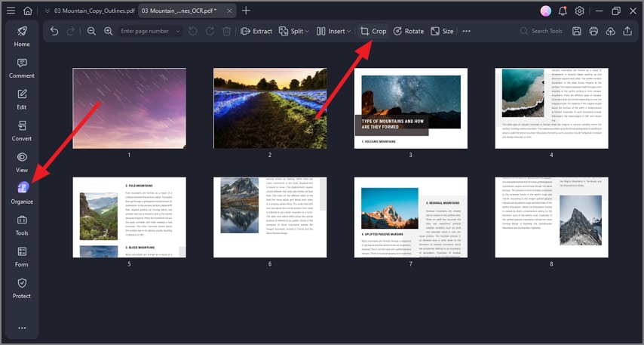Close the OCR.pdf document tab
644x345 pixels.
point(229,11)
